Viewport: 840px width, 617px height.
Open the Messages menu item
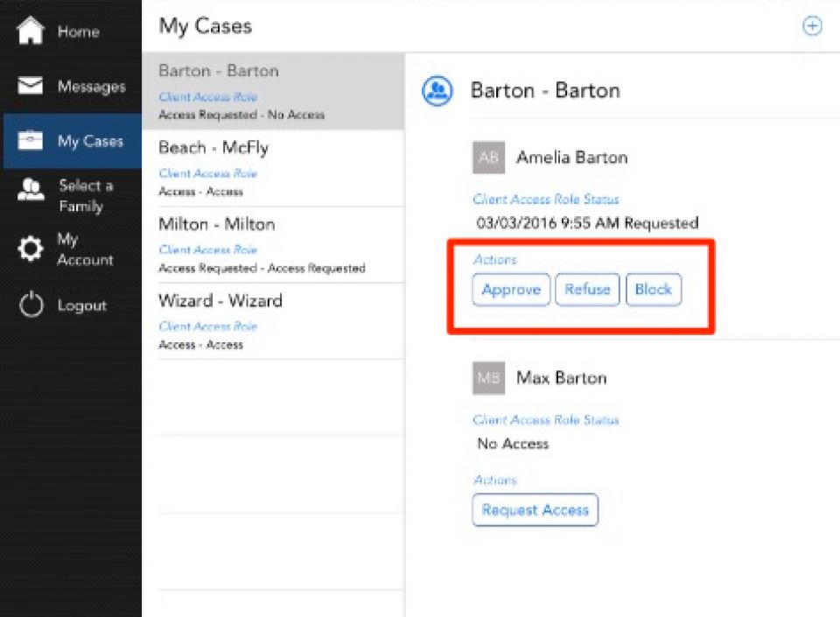[x=71, y=86]
